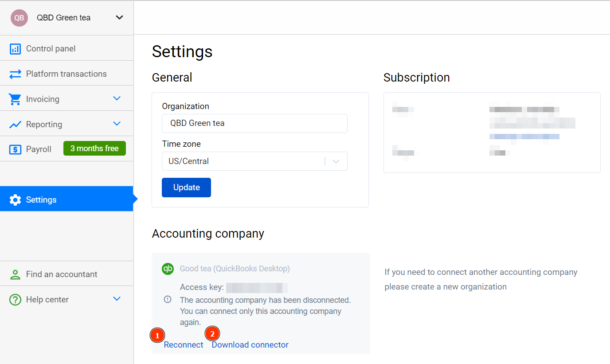Viewport: 610px width, 364px height.
Task: Click the Settings page title
Action: coord(182,51)
